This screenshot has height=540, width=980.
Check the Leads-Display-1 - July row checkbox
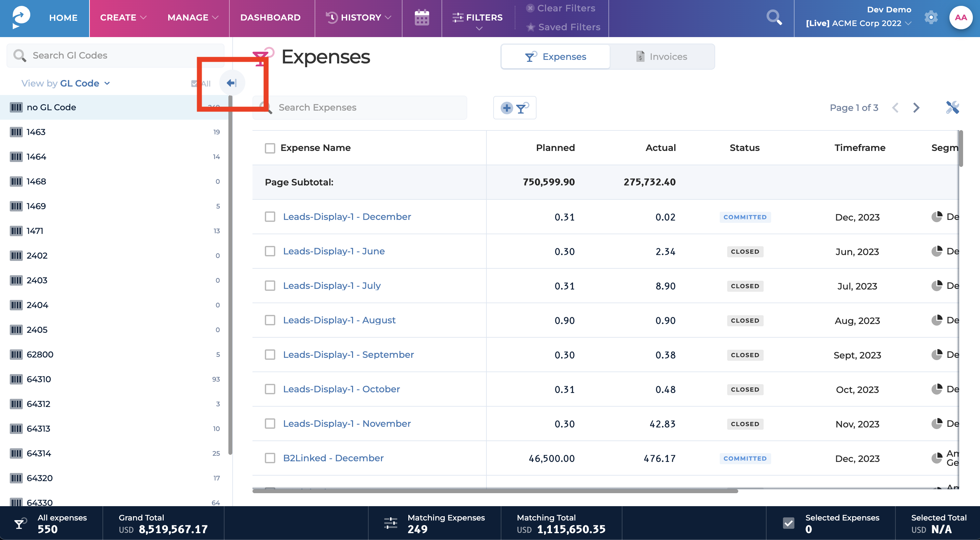pos(270,286)
